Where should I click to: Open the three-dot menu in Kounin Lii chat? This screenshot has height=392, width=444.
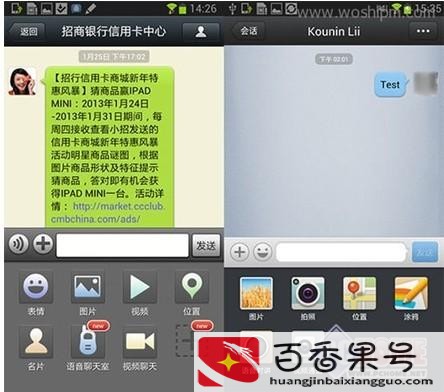(x=423, y=31)
